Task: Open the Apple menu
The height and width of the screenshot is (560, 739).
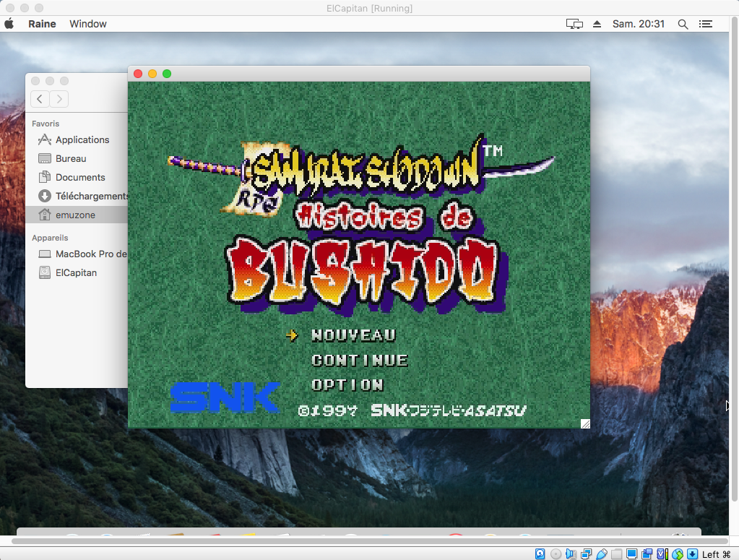Action: (x=9, y=24)
